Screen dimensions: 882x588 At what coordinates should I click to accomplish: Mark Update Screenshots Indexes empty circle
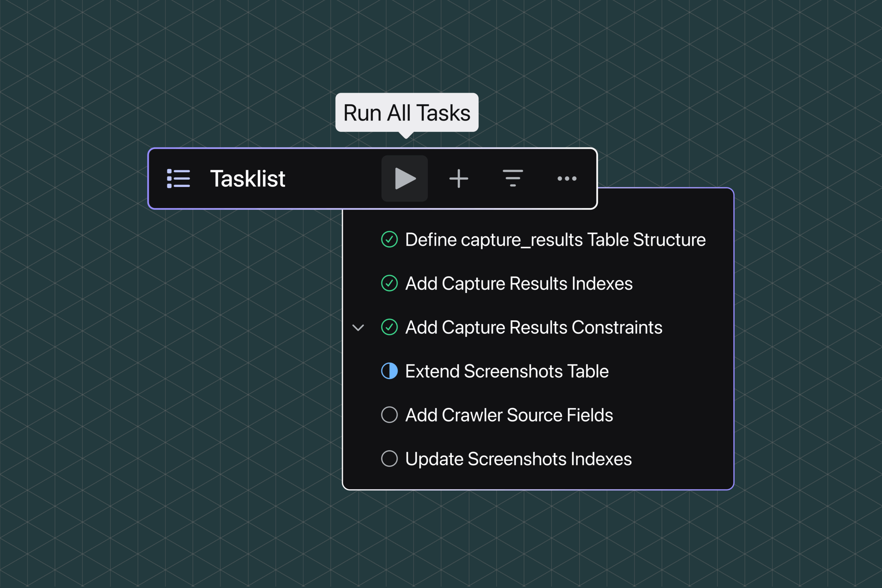(x=389, y=458)
